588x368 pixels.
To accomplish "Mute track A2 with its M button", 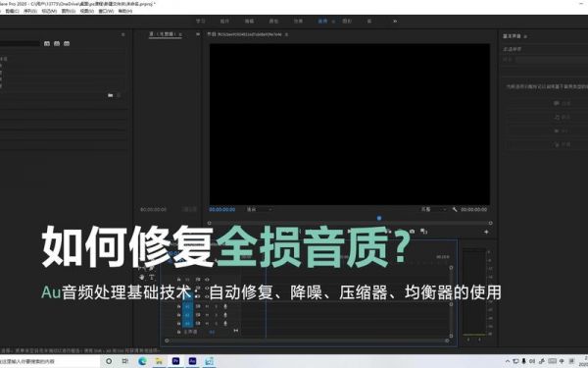I will tap(207, 315).
